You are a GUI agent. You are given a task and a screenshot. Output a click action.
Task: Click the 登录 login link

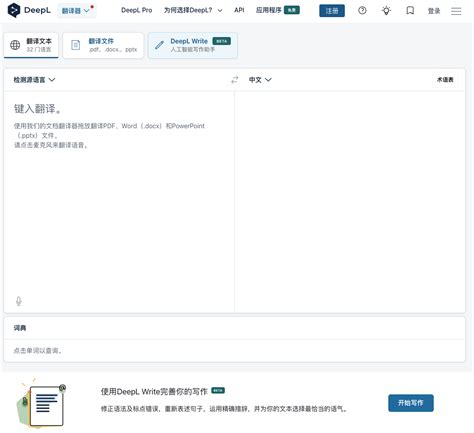[x=434, y=11]
